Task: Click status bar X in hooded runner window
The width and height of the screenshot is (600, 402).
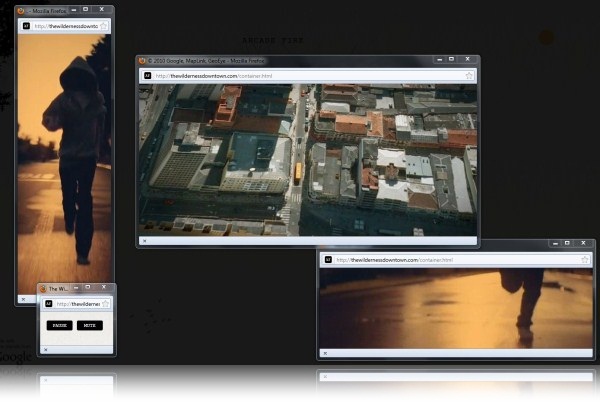Action: pyautogui.click(x=22, y=297)
